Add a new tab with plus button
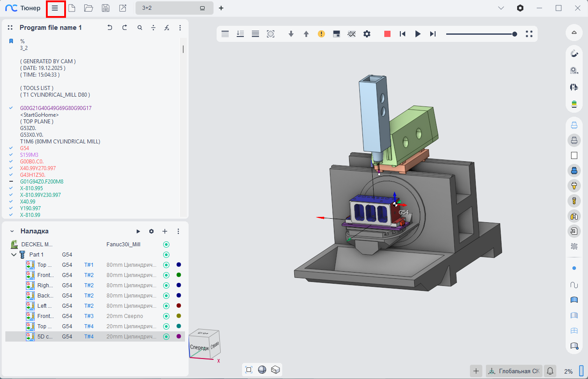This screenshot has height=379, width=588. pos(221,8)
